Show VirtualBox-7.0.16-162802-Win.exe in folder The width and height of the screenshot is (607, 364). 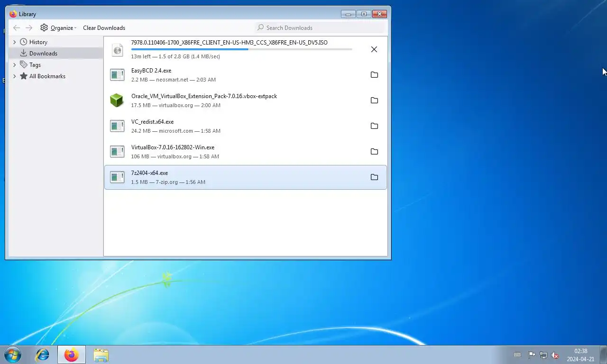[374, 152]
